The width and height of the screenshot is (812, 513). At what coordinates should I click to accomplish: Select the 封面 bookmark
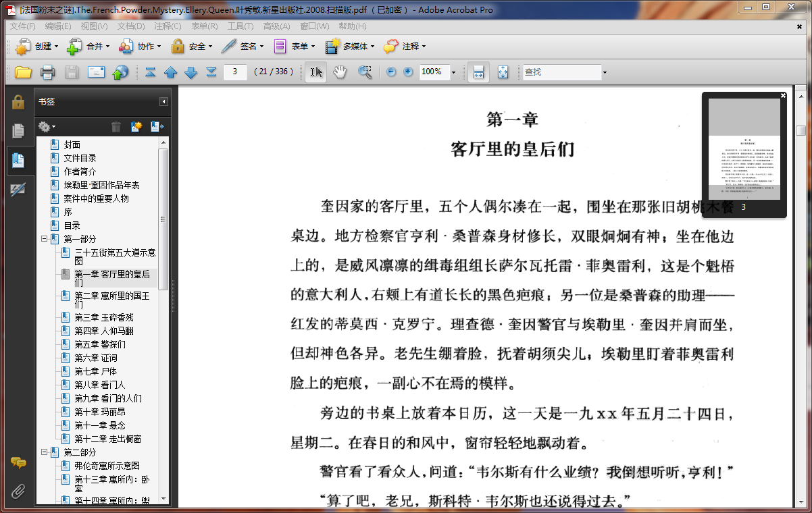click(x=72, y=144)
